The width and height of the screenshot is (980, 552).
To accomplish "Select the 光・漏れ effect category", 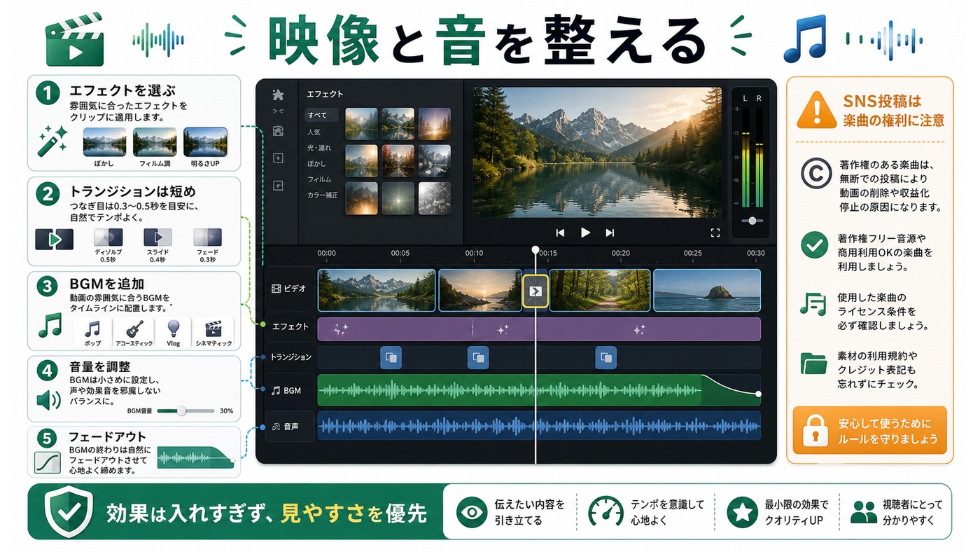I will coord(319,148).
